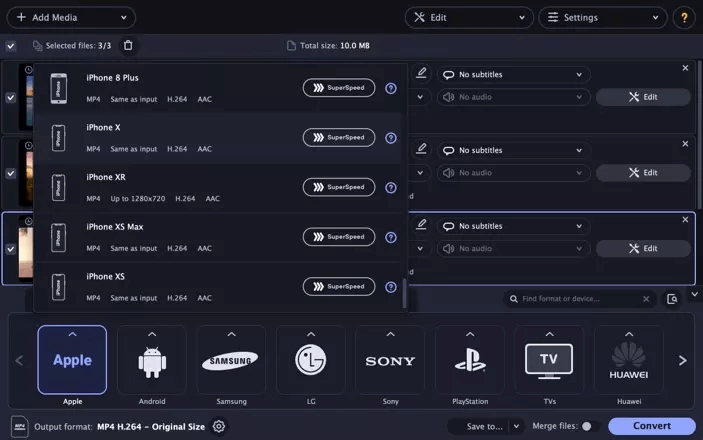Click the device detection icon beside search
Screen dimensions: 703x440
coord(672,299)
